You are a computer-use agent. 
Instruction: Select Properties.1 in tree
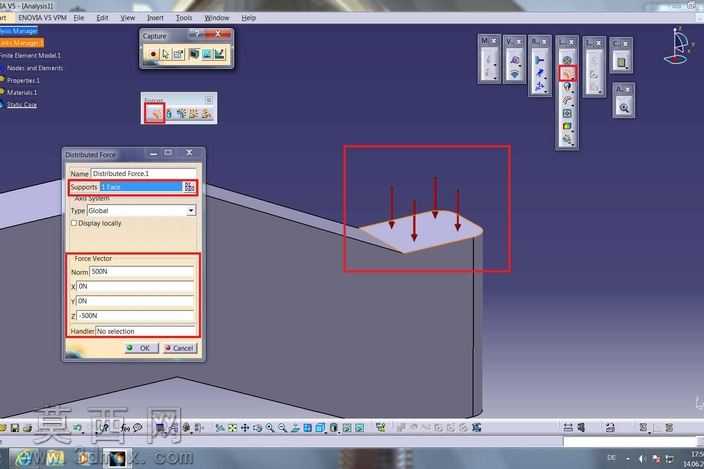(23, 80)
